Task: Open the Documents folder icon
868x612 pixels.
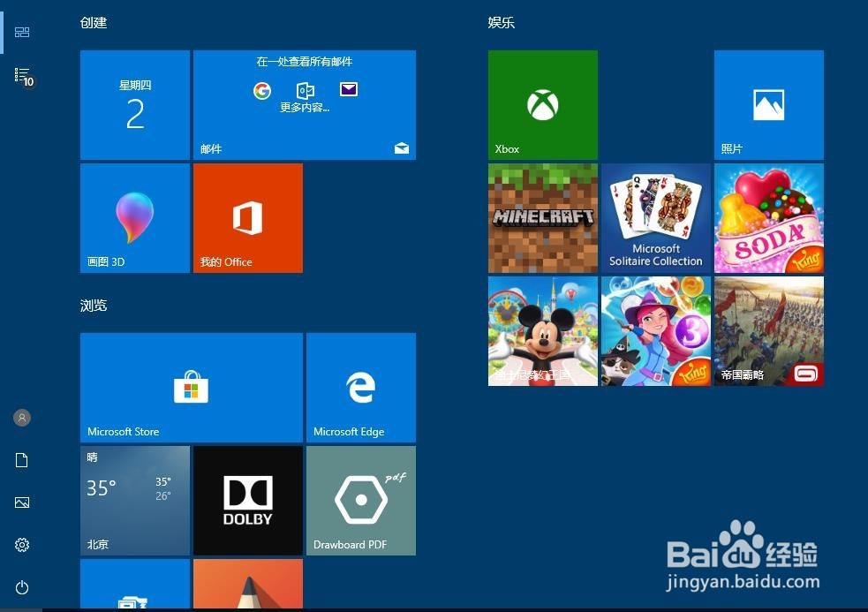Action: coord(21,460)
